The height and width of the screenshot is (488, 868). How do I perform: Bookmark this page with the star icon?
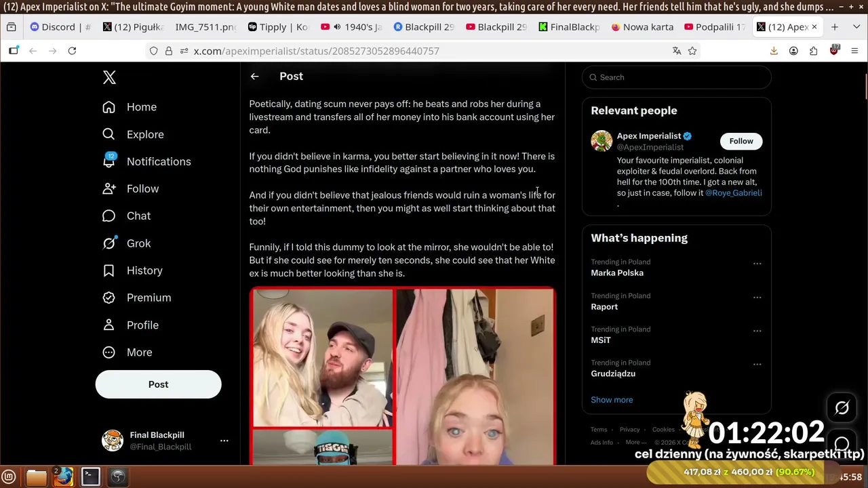pos(692,51)
